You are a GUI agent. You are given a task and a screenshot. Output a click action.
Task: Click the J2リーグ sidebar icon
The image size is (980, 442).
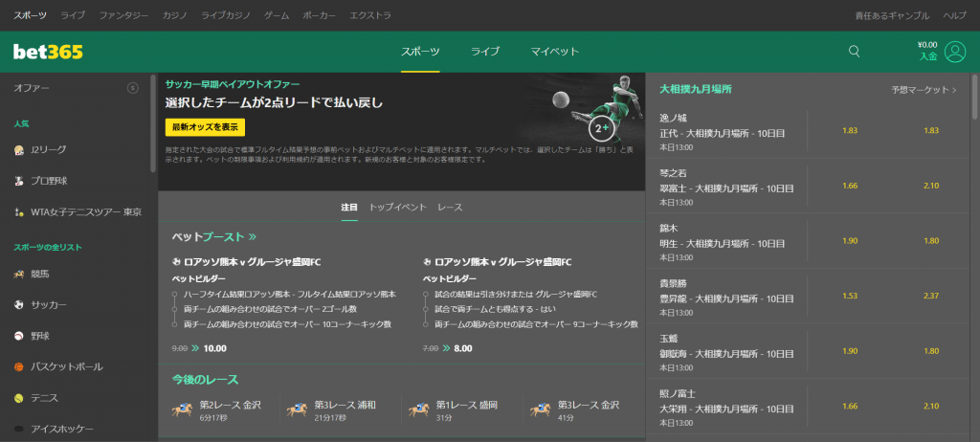(x=19, y=149)
